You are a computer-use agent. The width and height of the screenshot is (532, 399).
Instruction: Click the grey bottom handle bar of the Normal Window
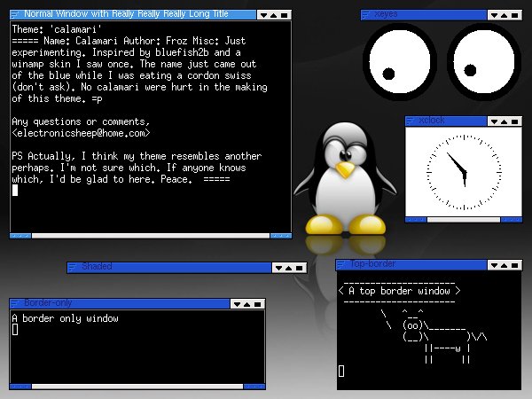(x=151, y=236)
